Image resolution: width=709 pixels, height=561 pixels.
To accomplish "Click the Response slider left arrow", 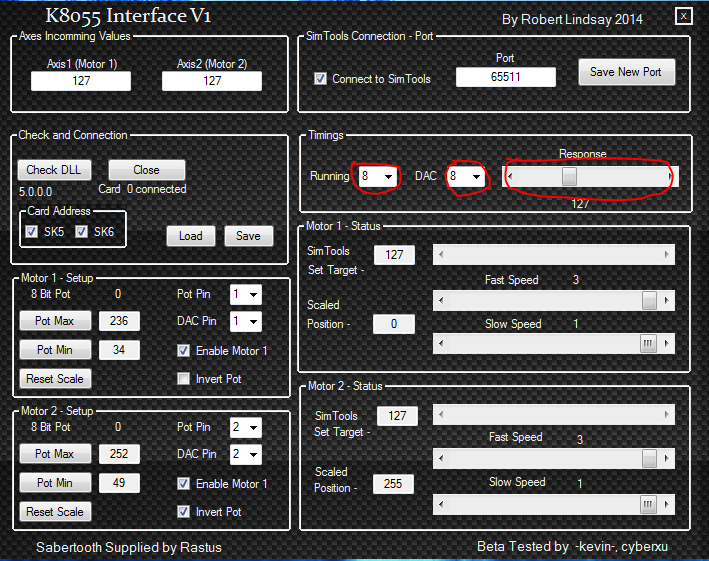I will pos(510,176).
